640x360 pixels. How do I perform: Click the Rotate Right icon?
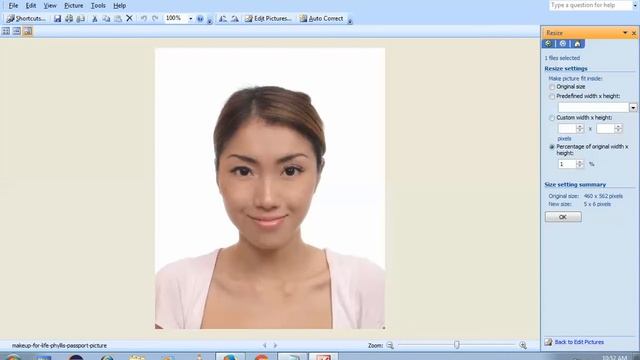(235, 18)
